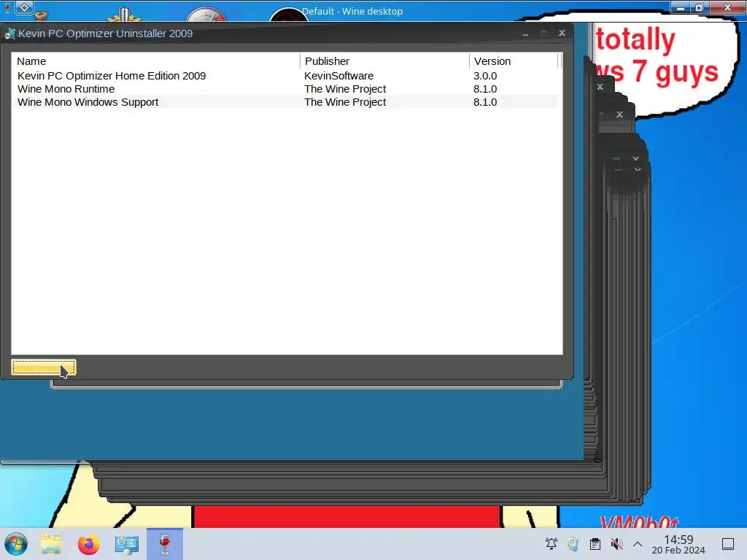This screenshot has height=560, width=747.
Task: Minimize the Kevin PC Optimizer Uninstaller window
Action: click(525, 34)
